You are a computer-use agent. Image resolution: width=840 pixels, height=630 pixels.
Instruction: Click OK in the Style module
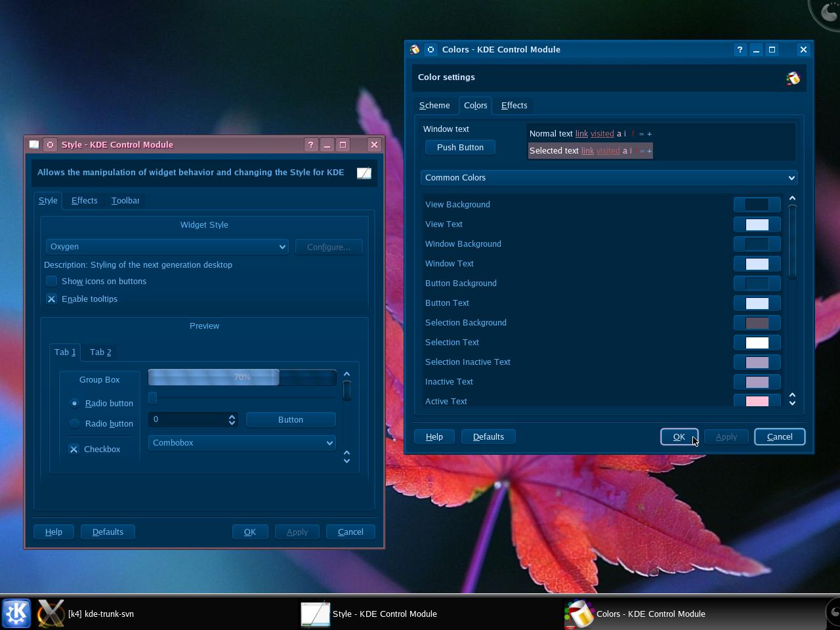coord(250,532)
